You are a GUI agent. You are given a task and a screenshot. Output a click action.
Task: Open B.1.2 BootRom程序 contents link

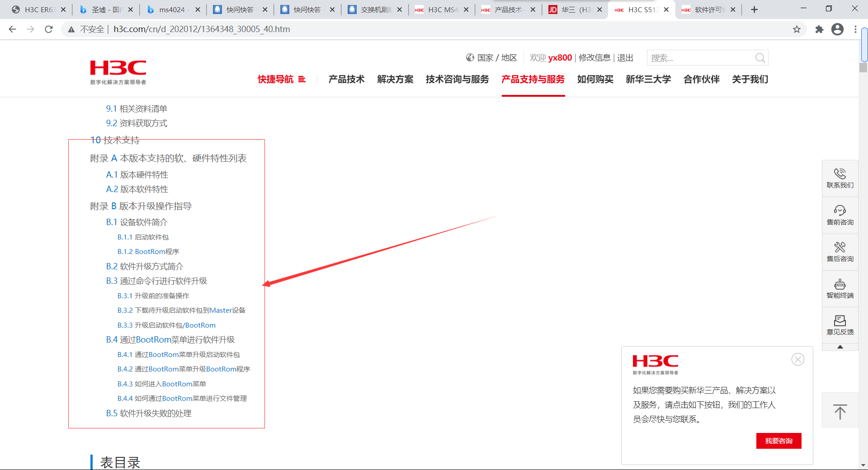coord(148,251)
